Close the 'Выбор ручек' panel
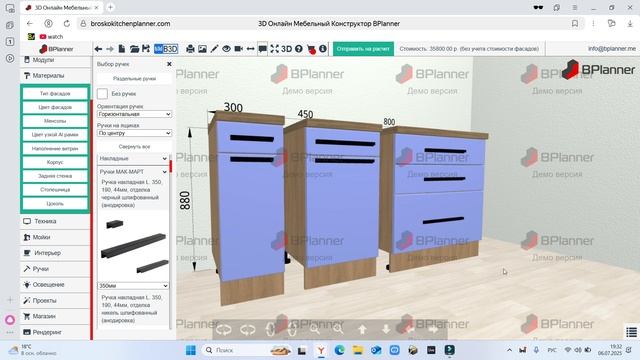The width and height of the screenshot is (640, 360). (169, 64)
